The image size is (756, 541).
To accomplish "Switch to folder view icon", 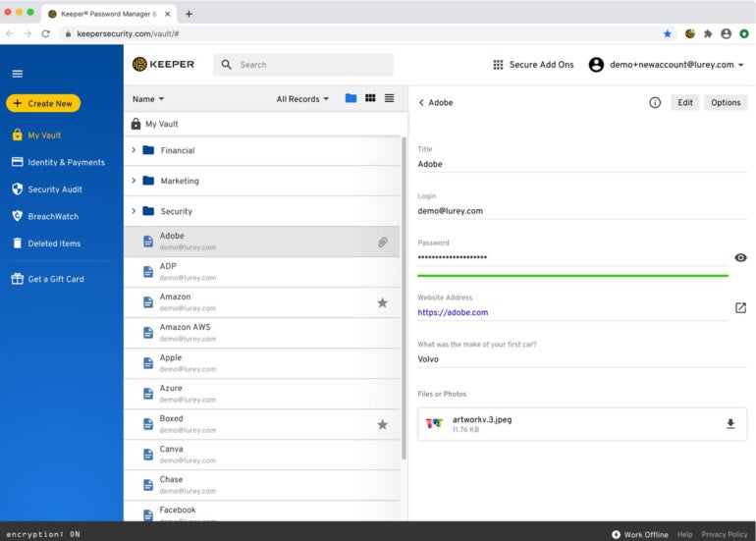I will [351, 98].
